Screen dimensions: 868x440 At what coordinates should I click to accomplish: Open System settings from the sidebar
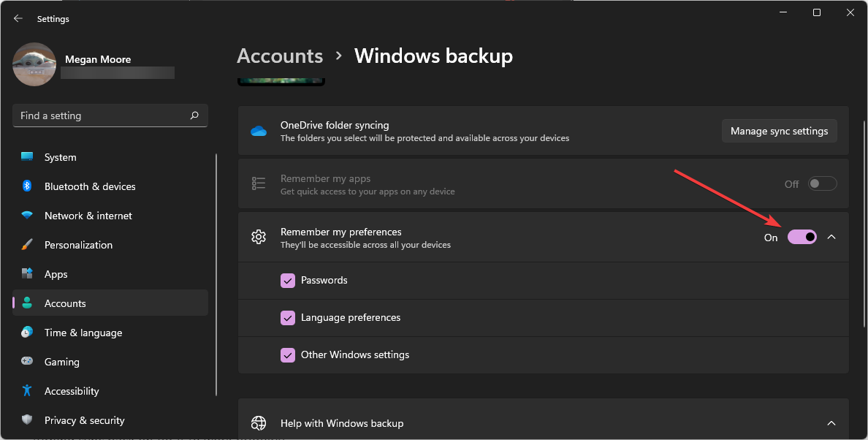coord(60,157)
